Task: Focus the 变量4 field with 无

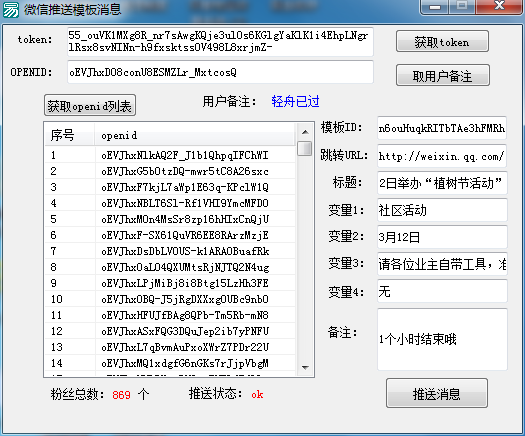Action: click(x=442, y=291)
